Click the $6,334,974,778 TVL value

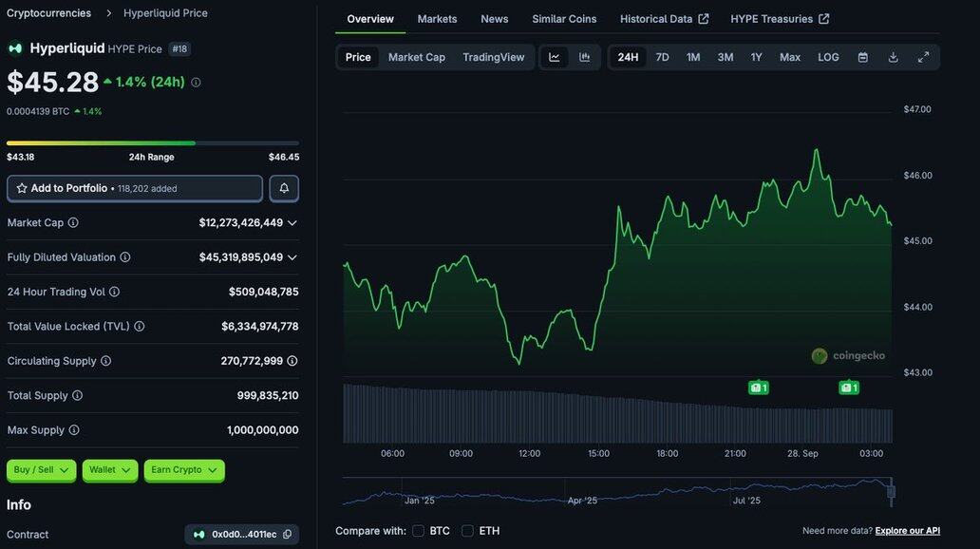259,327
